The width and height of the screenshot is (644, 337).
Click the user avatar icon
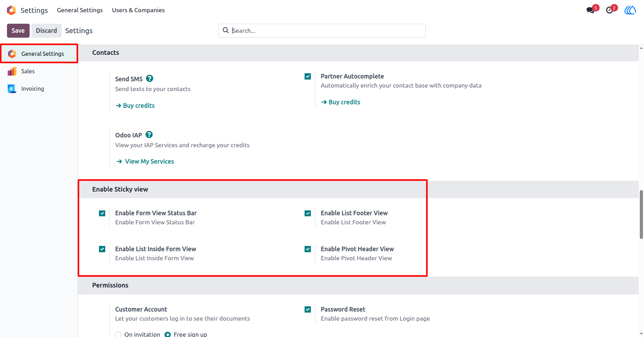pos(630,10)
